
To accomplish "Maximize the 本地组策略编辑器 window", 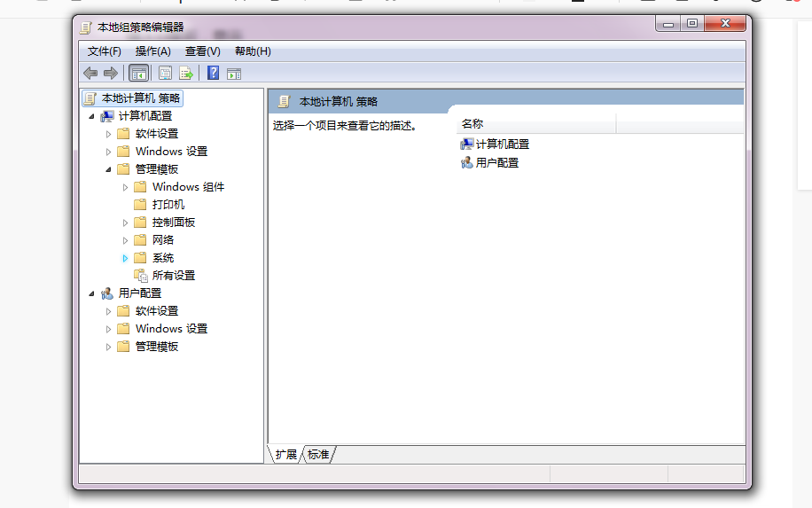I will pyautogui.click(x=692, y=24).
